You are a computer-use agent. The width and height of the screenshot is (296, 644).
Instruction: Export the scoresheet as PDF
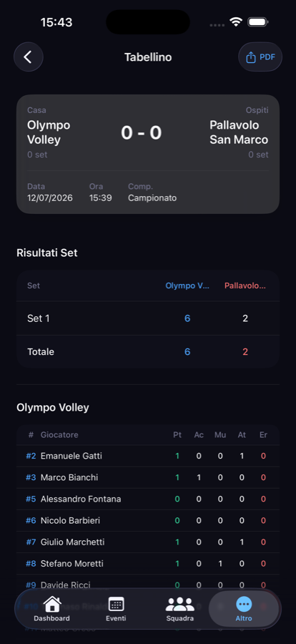tap(260, 57)
